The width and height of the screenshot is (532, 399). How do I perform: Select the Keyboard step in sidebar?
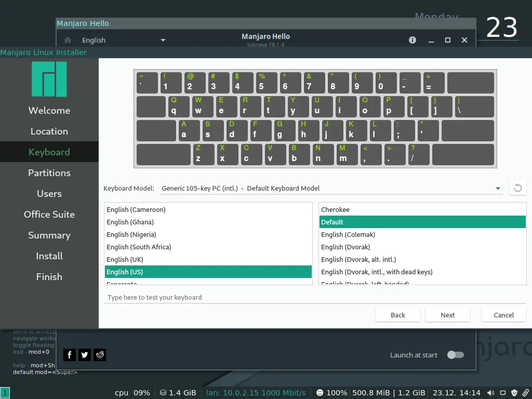coord(49,152)
